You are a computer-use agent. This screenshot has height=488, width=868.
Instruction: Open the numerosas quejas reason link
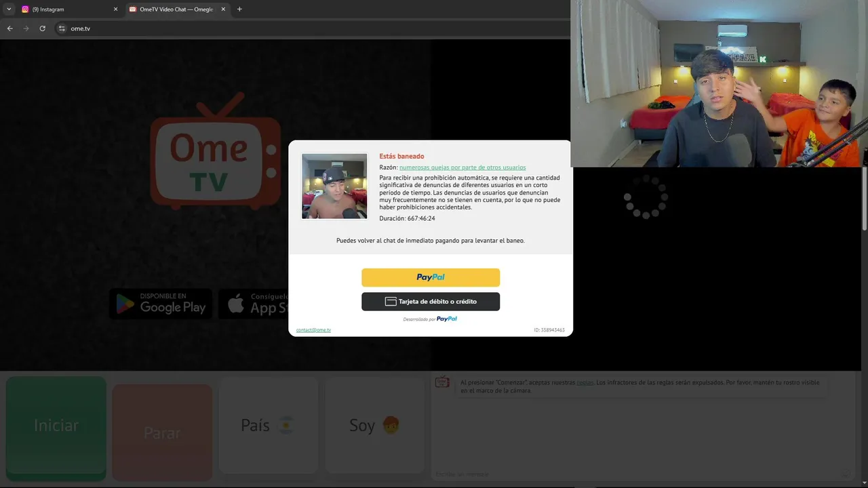click(462, 167)
